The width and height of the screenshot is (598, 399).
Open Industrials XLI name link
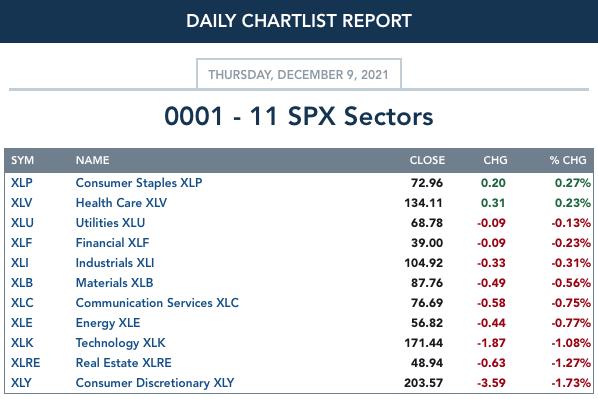pos(115,263)
